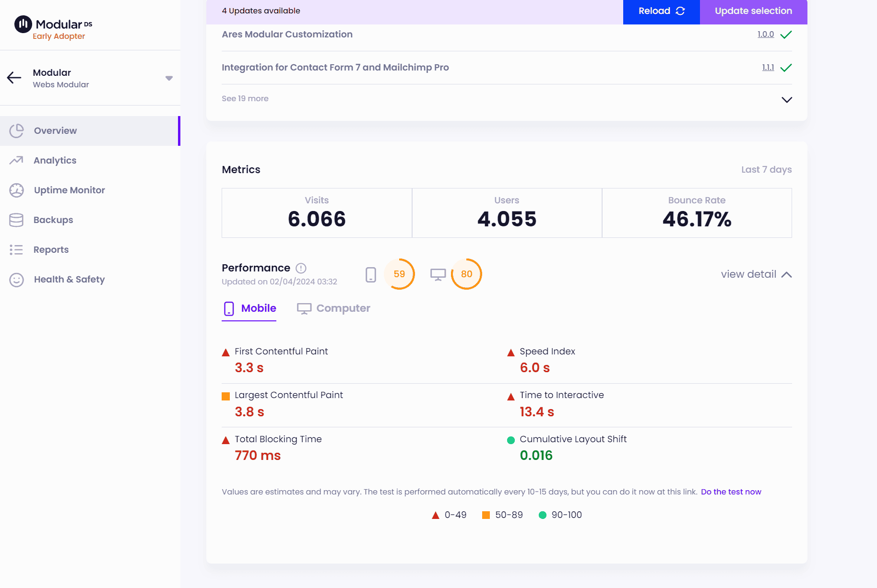Switch to the Computer tab
877x588 pixels.
pos(333,308)
